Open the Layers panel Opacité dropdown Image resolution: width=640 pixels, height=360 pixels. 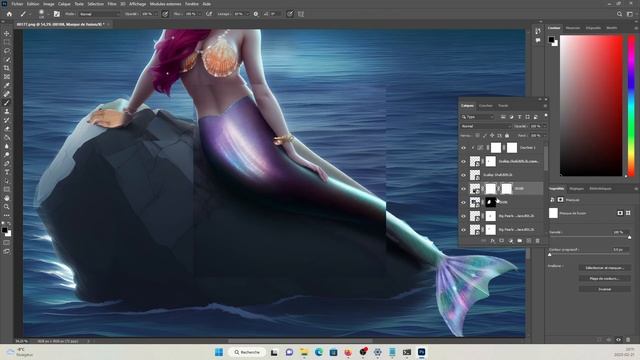544,126
